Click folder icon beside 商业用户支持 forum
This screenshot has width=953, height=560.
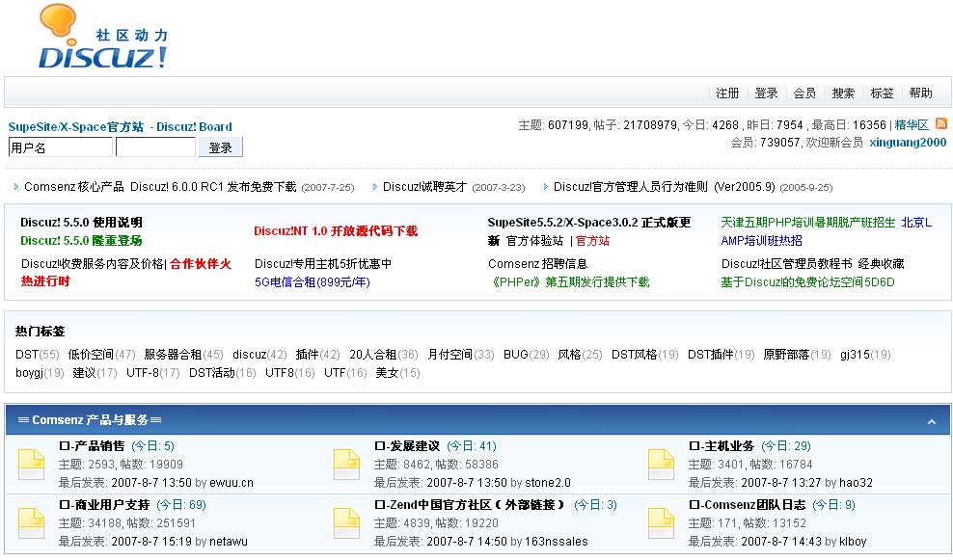(x=31, y=523)
